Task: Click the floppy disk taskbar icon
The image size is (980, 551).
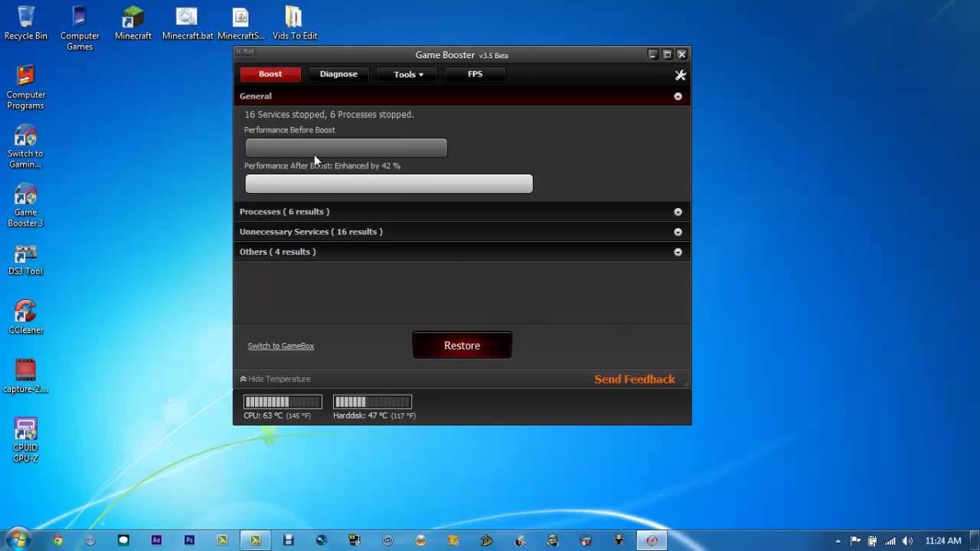Action: pos(288,540)
